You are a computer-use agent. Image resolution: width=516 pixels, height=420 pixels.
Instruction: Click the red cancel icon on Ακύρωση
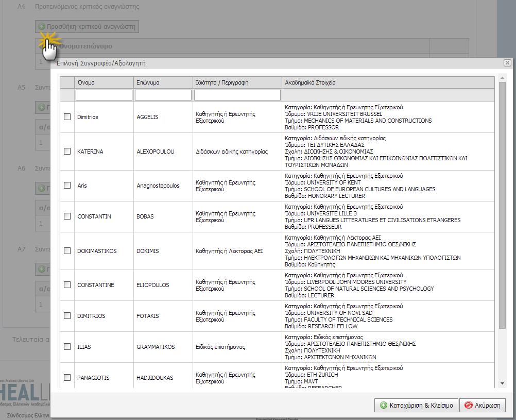click(x=468, y=405)
